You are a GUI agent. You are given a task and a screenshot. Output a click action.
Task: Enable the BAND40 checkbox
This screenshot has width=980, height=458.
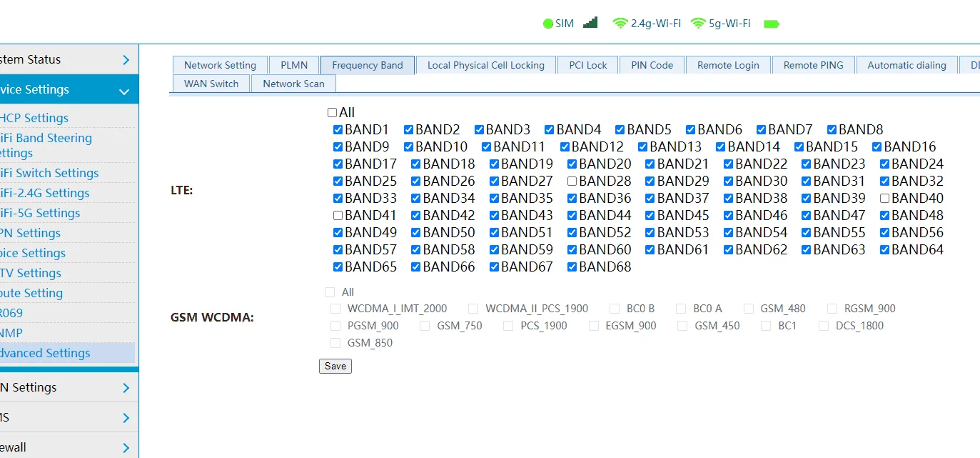point(884,199)
